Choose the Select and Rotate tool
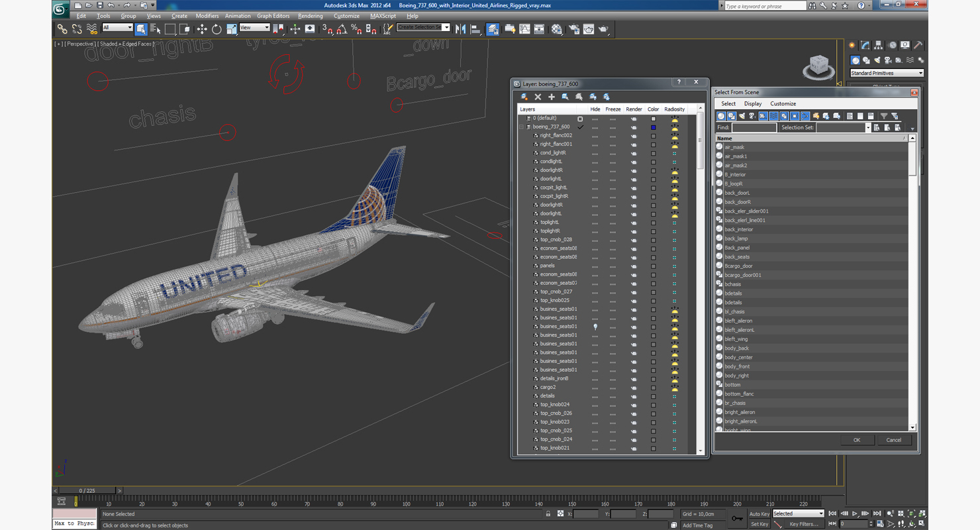The width and height of the screenshot is (980, 530). click(x=217, y=29)
